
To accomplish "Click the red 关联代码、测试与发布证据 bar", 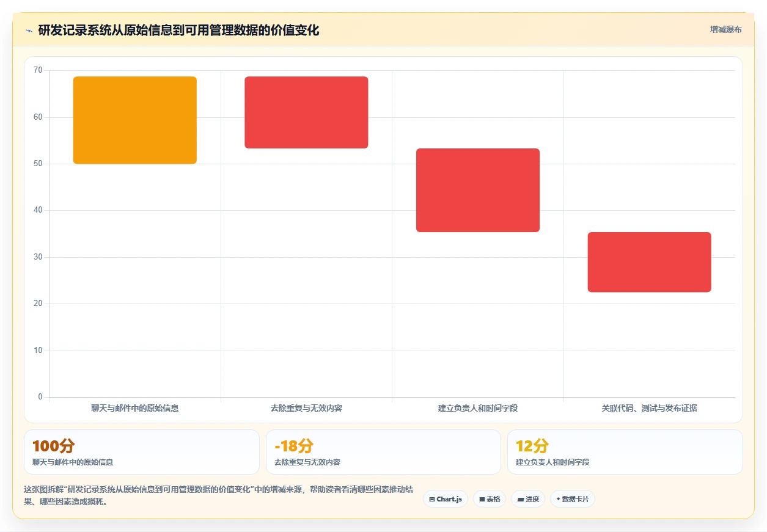I will tap(649, 262).
